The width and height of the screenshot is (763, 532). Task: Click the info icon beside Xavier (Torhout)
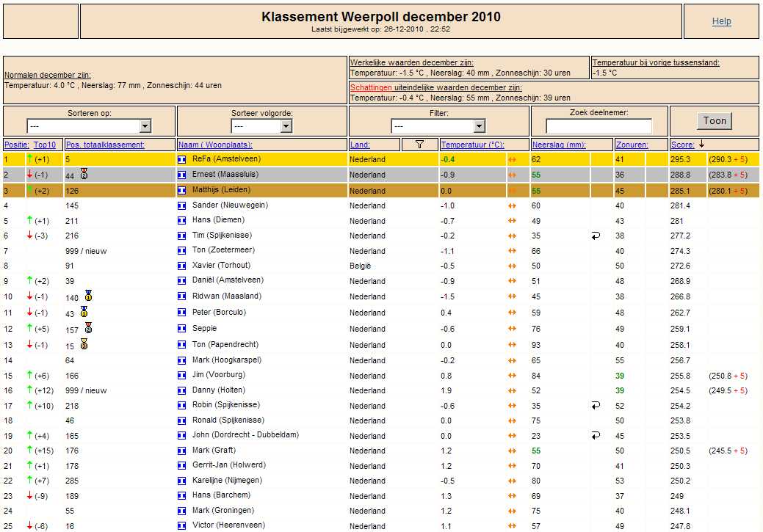[x=182, y=266]
